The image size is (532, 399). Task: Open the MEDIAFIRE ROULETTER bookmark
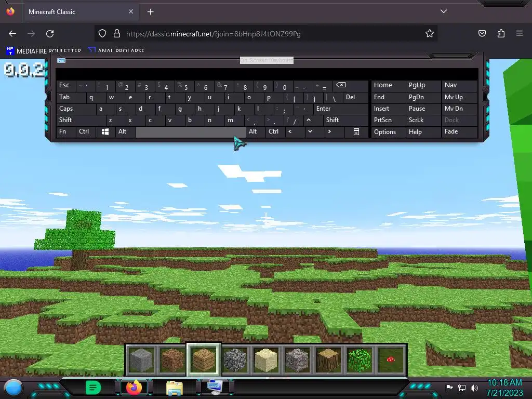point(44,51)
